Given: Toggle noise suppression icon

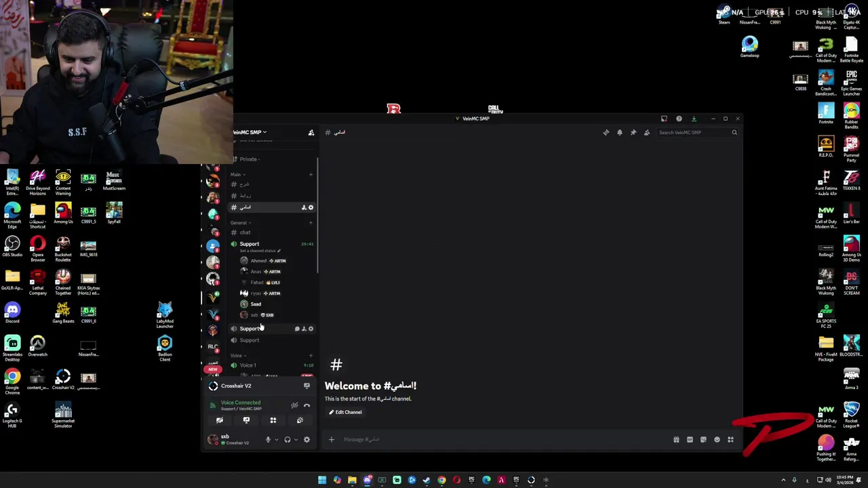Looking at the screenshot, I should 294,405.
